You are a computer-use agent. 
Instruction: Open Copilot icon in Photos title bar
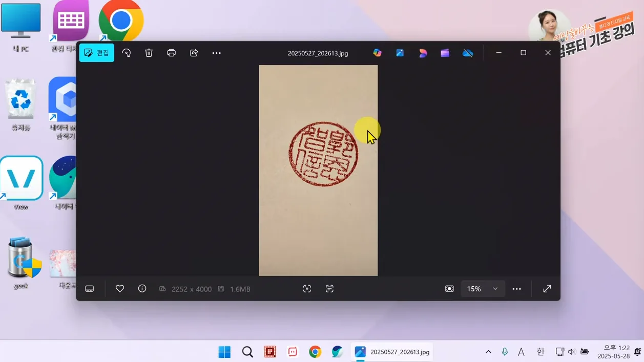point(378,53)
